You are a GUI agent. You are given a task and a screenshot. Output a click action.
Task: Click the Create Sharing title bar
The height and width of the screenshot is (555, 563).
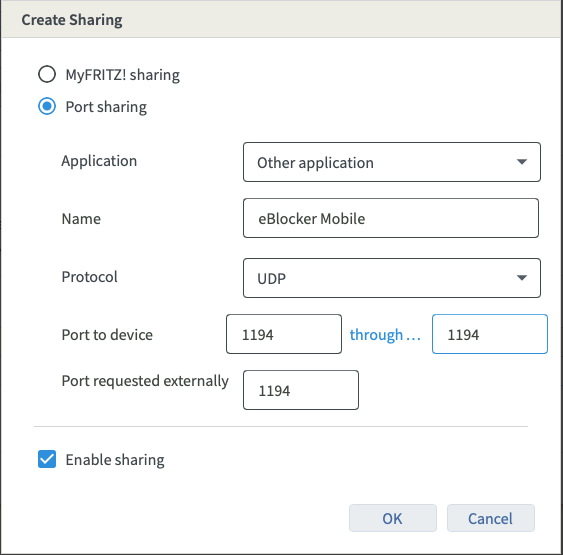click(282, 19)
